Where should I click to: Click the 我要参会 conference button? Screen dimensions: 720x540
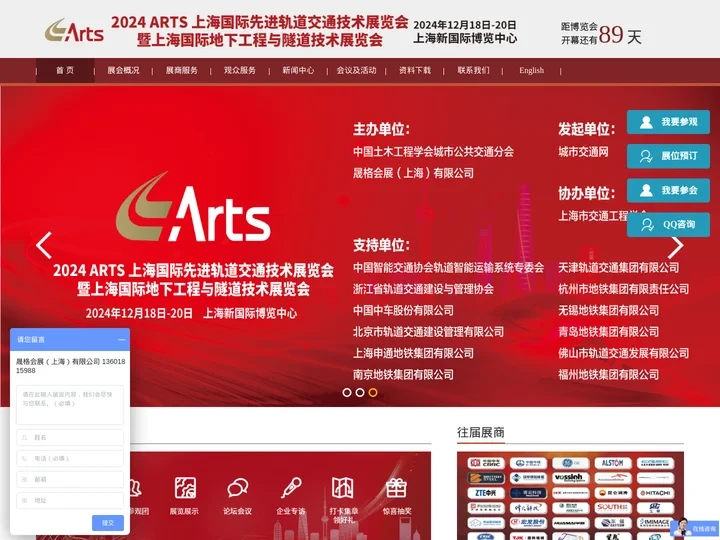point(668,190)
